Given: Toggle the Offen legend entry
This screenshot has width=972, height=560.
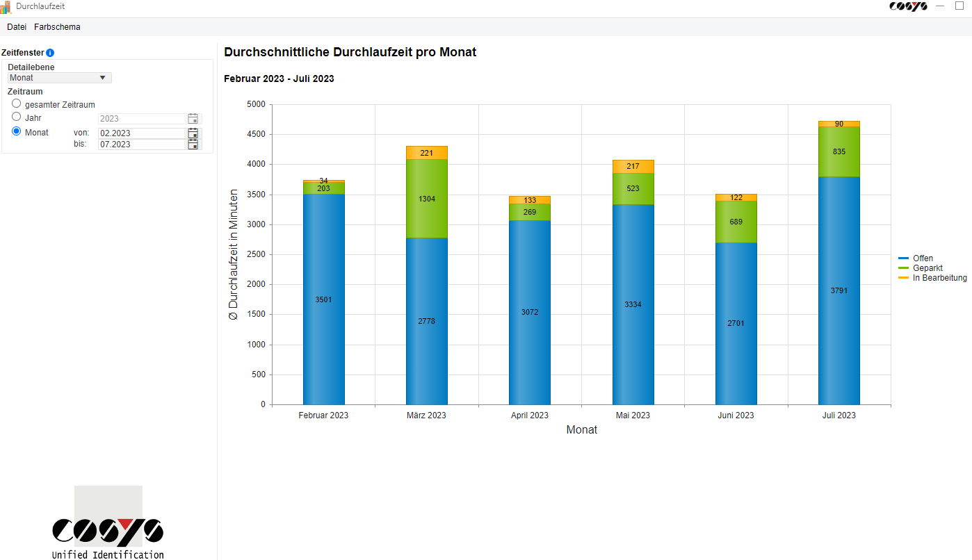Looking at the screenshot, I should (915, 258).
